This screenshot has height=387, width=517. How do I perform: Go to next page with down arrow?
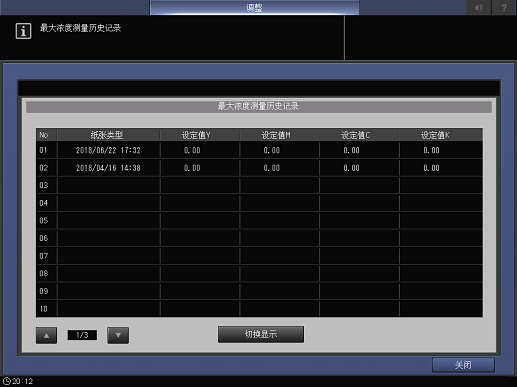[118, 335]
